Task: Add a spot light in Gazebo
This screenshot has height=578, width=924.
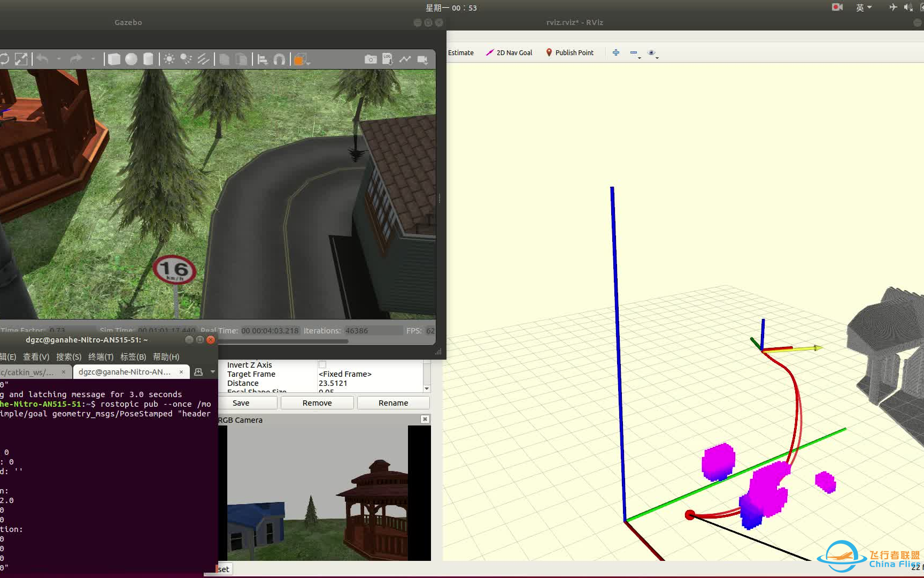Action: point(186,59)
